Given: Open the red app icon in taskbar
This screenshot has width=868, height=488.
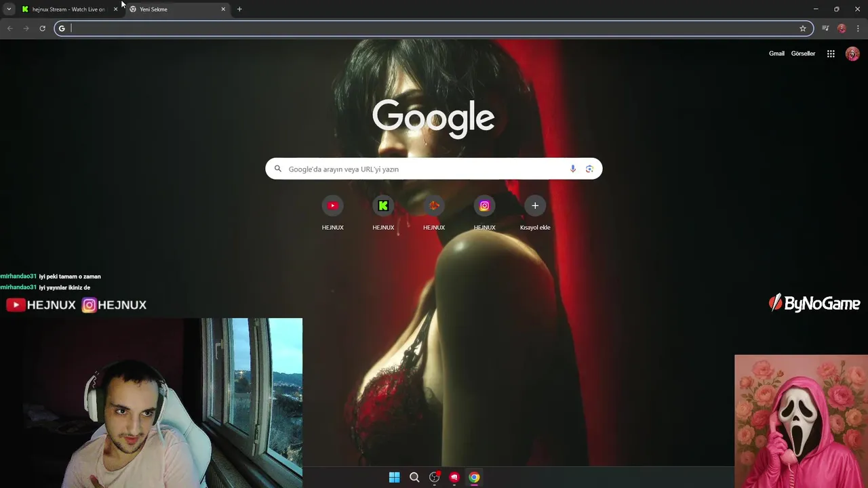Looking at the screenshot, I should (x=454, y=477).
